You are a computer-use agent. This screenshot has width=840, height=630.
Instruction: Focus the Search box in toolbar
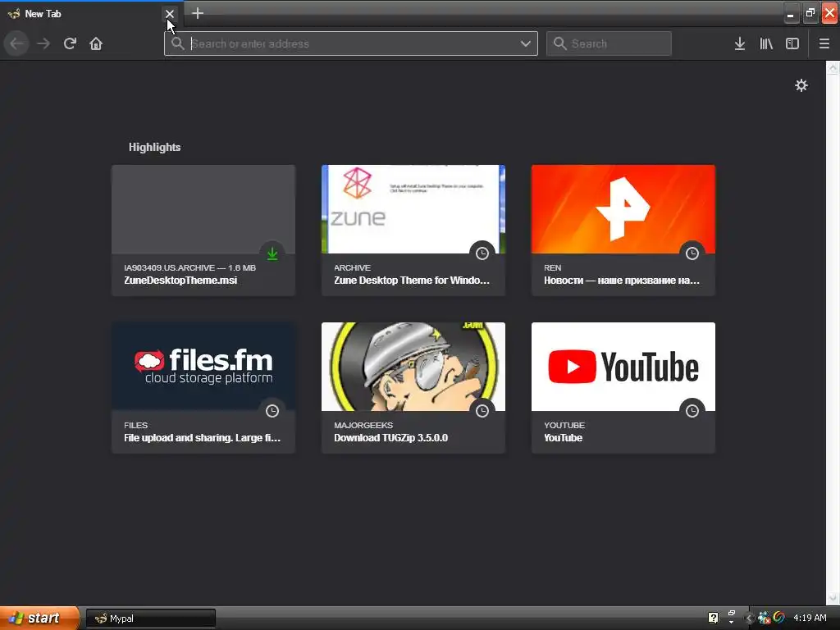[x=609, y=43]
